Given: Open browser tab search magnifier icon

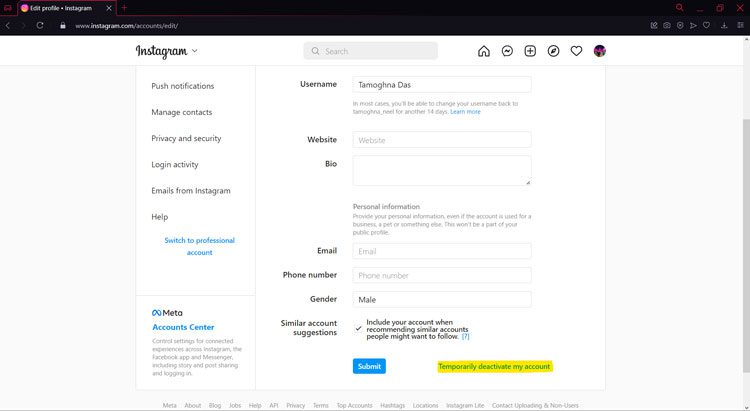Looking at the screenshot, I should 679,8.
